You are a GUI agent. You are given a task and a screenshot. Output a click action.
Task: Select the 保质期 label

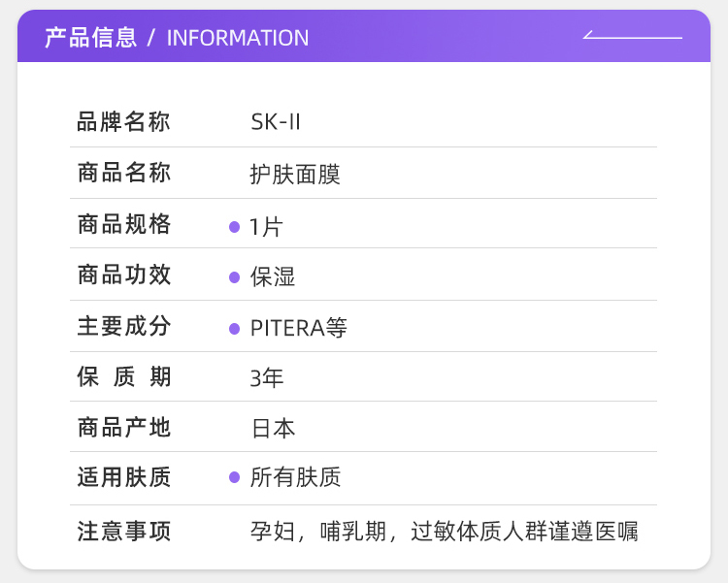123,377
